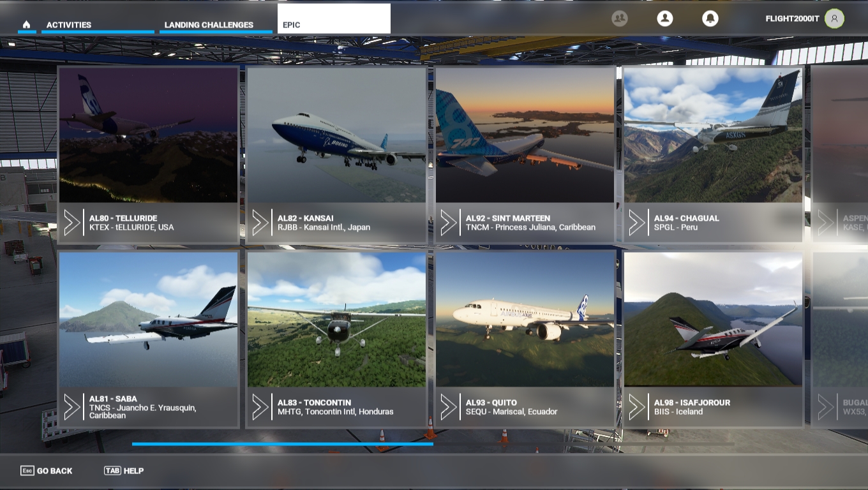The image size is (868, 490).
Task: Go to the home icon tab
Action: pyautogui.click(x=26, y=24)
